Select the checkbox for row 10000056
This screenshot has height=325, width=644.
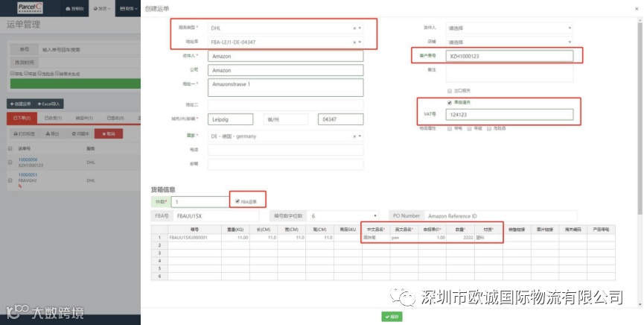pyautogui.click(x=10, y=162)
